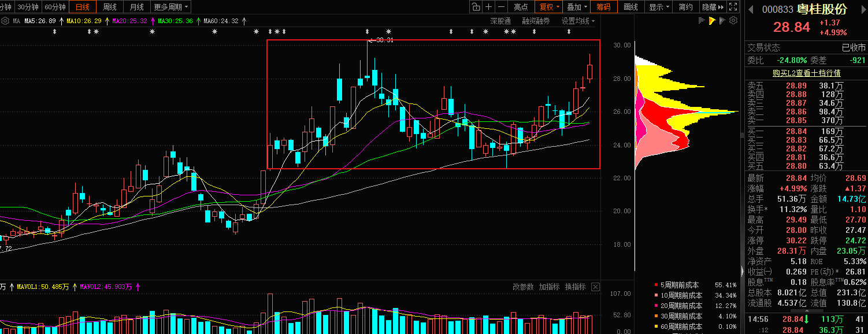The width and height of the screenshot is (868, 334).
Task: Open the 购买L2查看十档行情 link
Action: tap(807, 73)
